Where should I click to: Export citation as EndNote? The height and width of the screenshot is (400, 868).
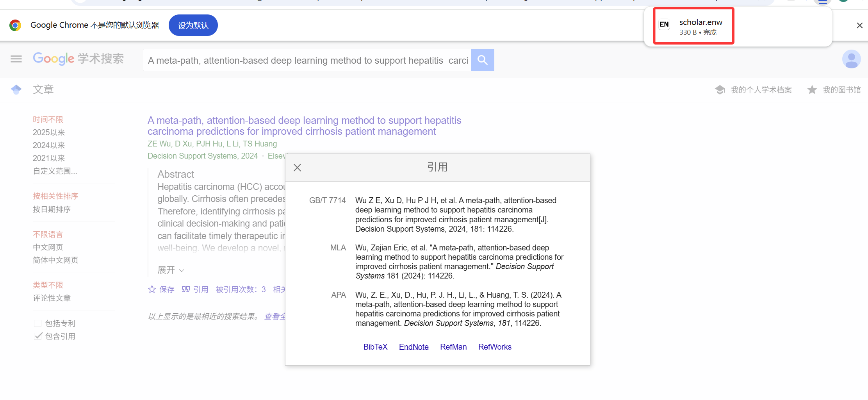[414, 347]
